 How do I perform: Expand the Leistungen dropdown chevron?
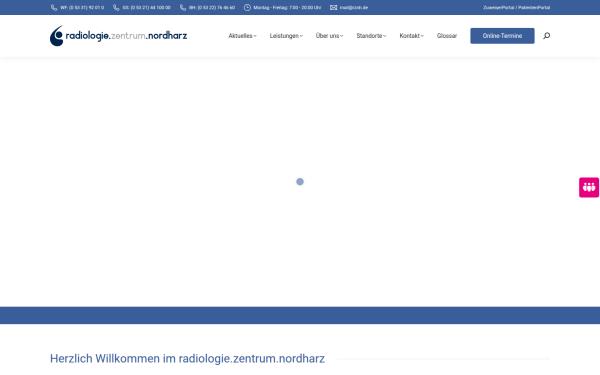click(x=301, y=36)
